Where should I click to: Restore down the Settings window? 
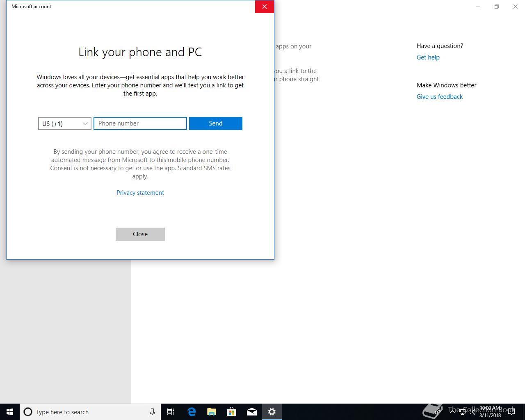[497, 7]
